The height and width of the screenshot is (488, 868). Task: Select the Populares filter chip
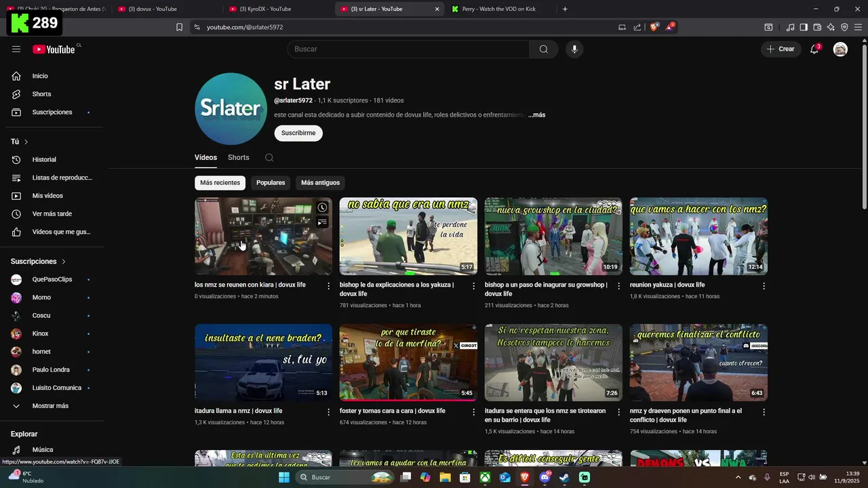271,182
